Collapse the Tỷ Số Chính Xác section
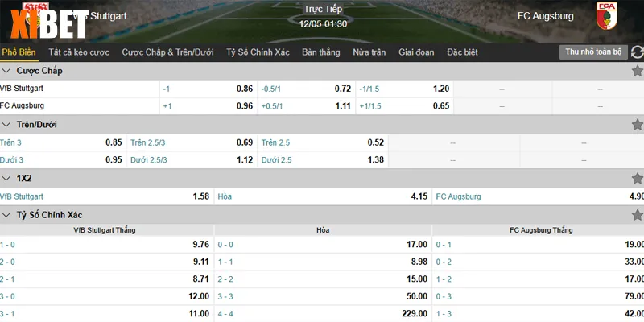Viewport: 644px width, 322px height. 7,215
